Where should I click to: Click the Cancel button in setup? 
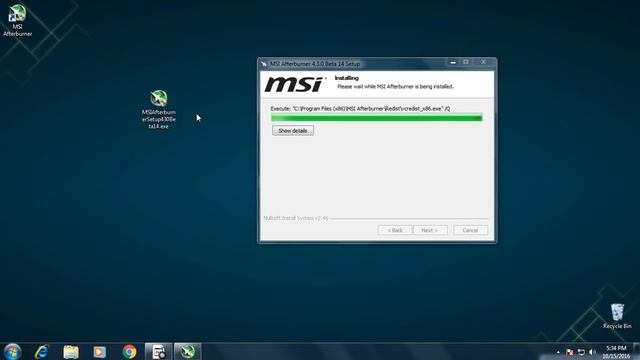470,230
